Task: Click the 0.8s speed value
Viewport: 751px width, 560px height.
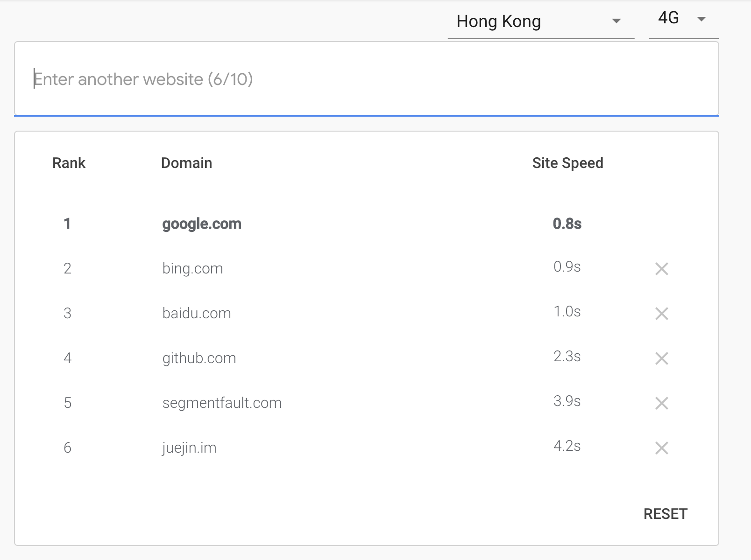Action: pyautogui.click(x=567, y=224)
